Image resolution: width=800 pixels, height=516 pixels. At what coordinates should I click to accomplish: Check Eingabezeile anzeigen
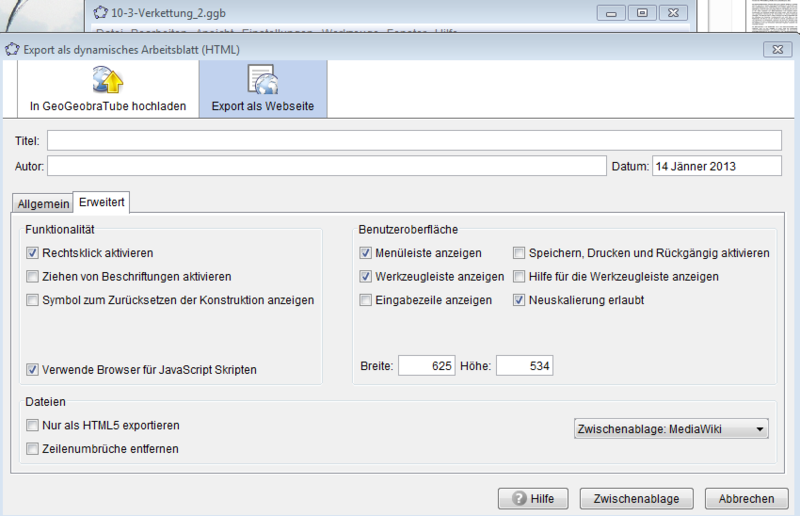(x=365, y=300)
